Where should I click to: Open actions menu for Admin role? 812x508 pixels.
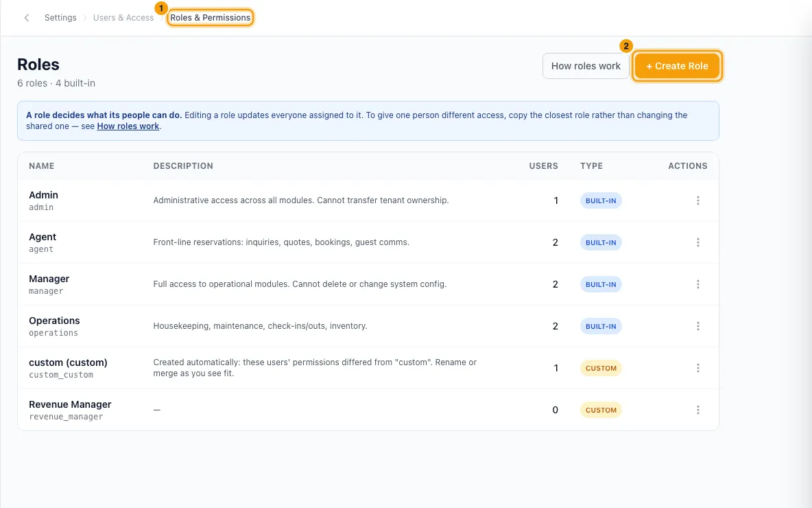pos(697,200)
